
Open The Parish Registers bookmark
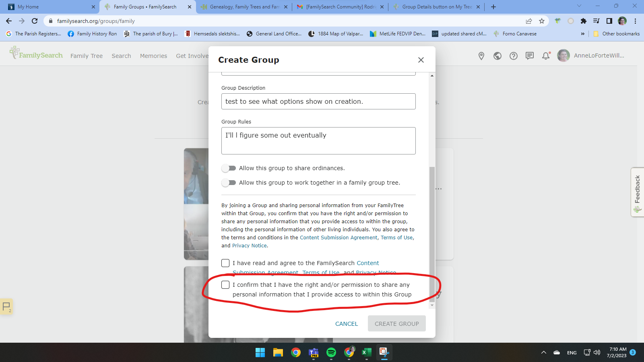[34, 34]
